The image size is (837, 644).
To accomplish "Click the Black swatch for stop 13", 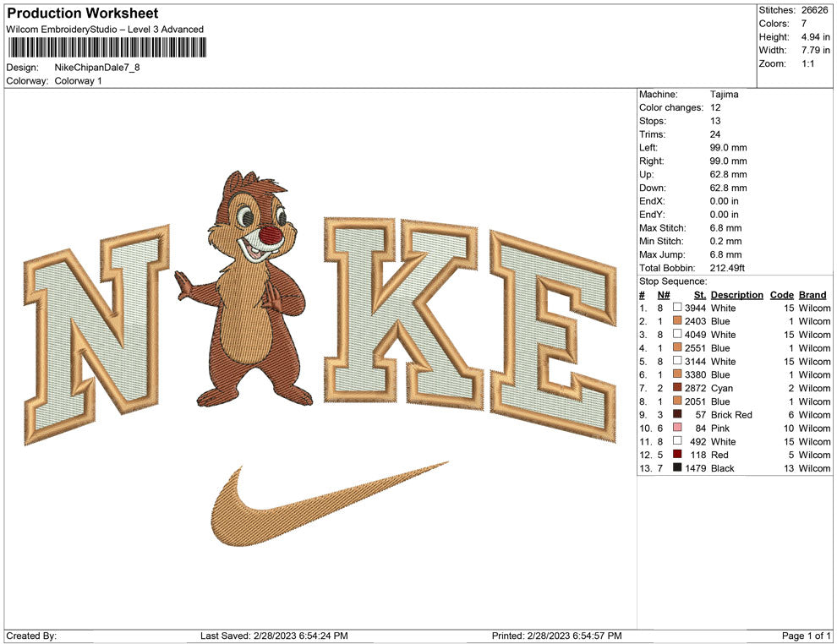I will click(x=677, y=467).
